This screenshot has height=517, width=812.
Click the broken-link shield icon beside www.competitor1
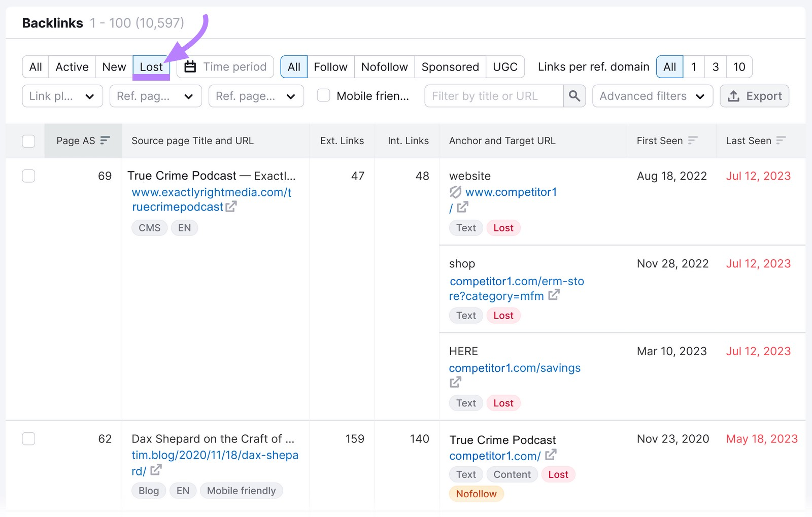click(x=455, y=192)
